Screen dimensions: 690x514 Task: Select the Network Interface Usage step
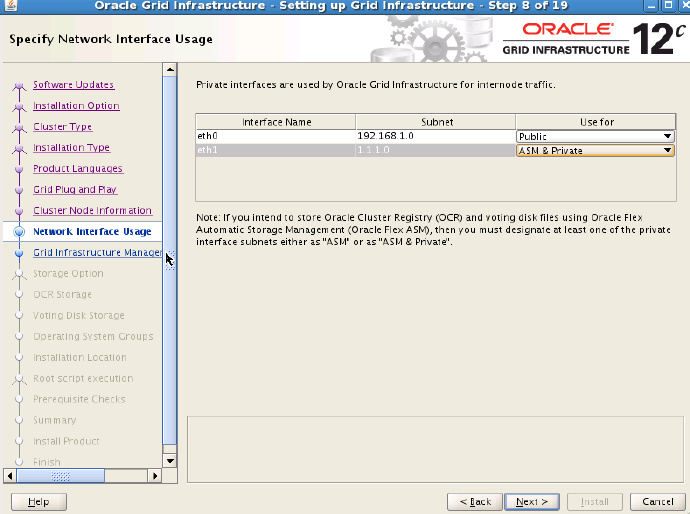(92, 231)
